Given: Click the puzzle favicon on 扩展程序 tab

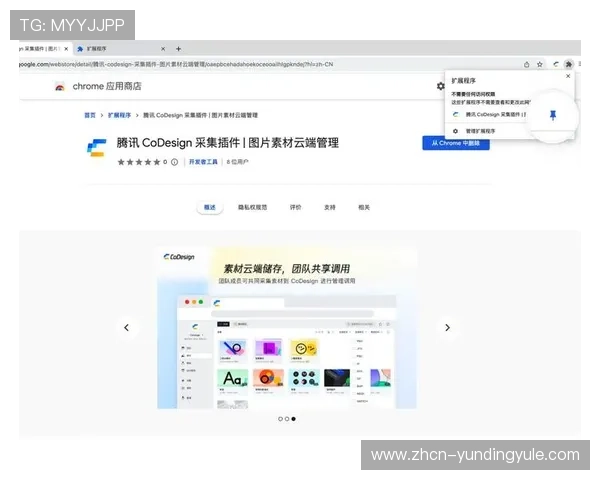Looking at the screenshot, I should (x=80, y=49).
